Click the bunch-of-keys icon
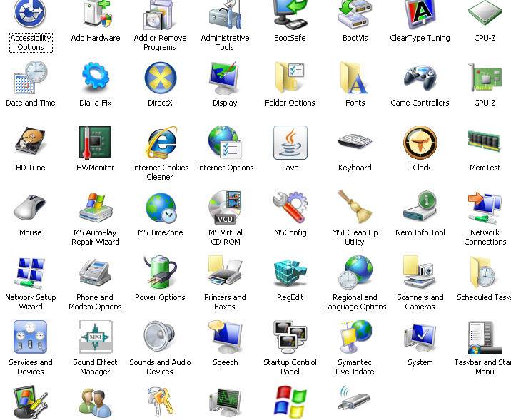The image size is (511, 420). coord(160,401)
